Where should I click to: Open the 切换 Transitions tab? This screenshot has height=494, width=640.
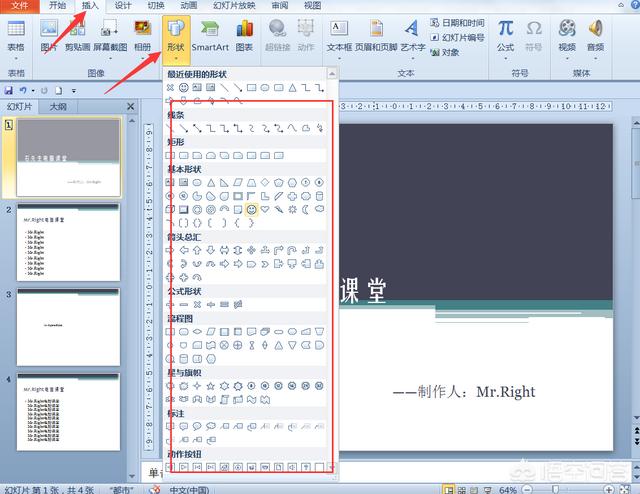[156, 6]
